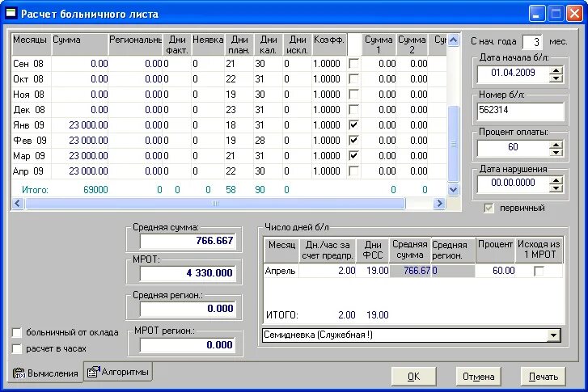The image size is (588, 392).
Task: Check the Апр 09 row checkbox
Action: 353,171
